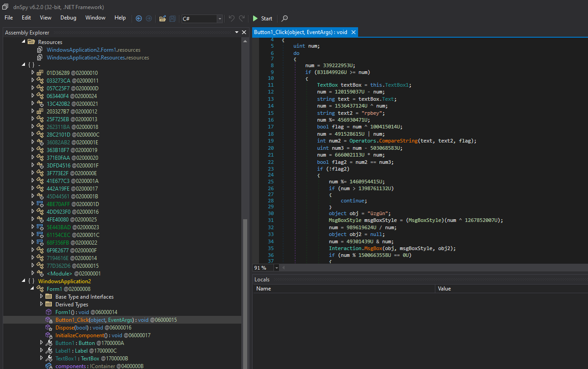Expand the Button1 property node
The width and height of the screenshot is (588, 369).
pos(41,343)
